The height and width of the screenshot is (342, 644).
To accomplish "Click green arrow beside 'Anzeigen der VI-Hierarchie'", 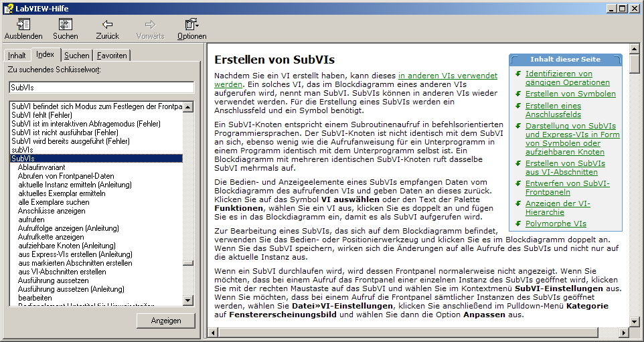I will click(x=518, y=203).
